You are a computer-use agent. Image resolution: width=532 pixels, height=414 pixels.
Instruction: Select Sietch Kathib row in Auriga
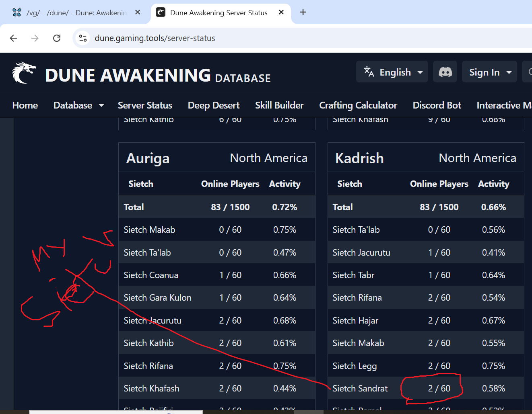coord(217,343)
